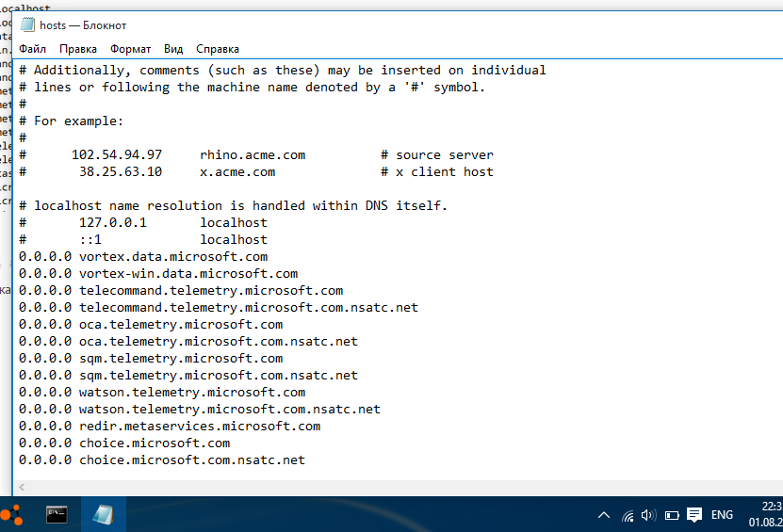Click on the redir.metaservices.microsoft.com entry
This screenshot has height=532, width=783.
click(x=200, y=426)
